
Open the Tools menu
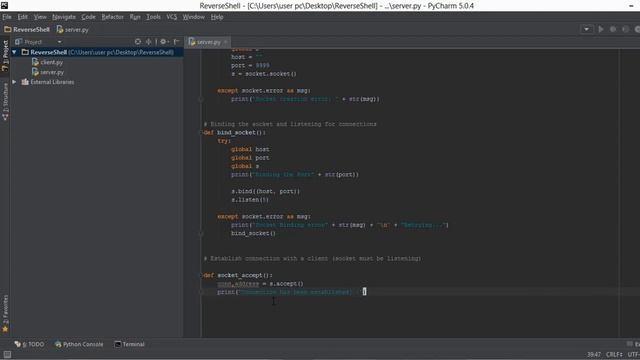click(153, 17)
